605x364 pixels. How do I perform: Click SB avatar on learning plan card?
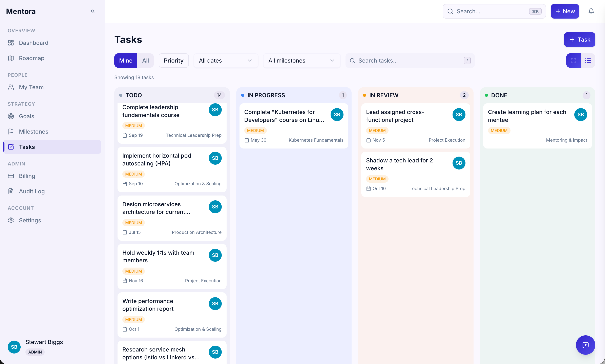580,115
